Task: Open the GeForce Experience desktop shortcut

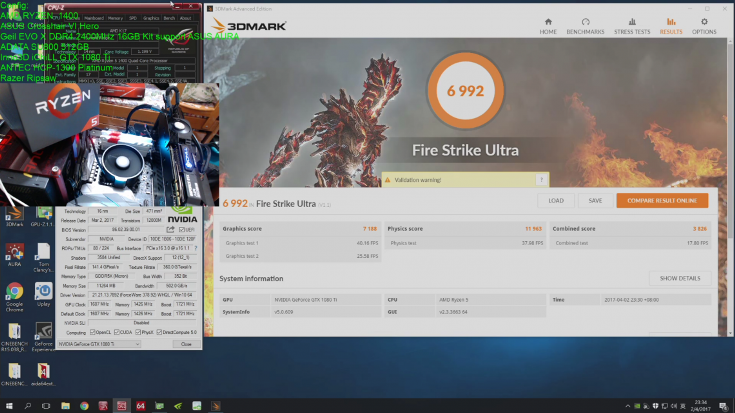Action: [x=43, y=337]
